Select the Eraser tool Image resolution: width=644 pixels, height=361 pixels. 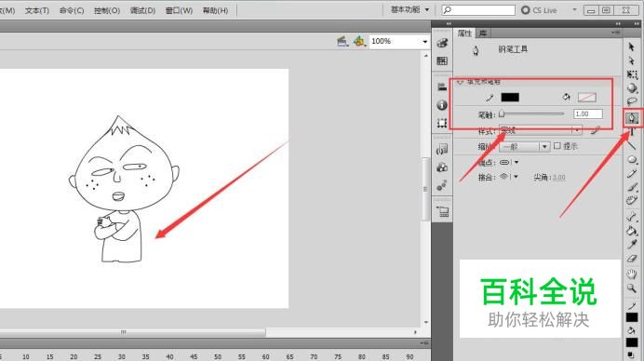(632, 259)
